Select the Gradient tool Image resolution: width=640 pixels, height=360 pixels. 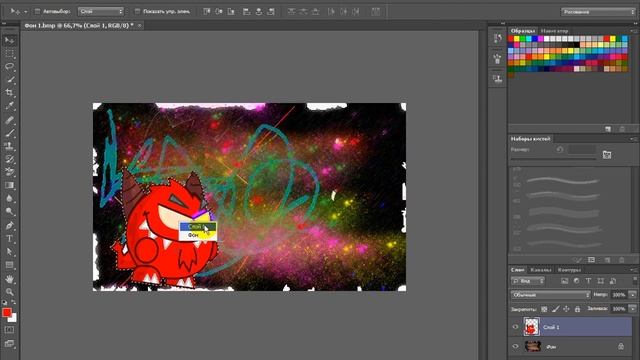tap(9, 185)
